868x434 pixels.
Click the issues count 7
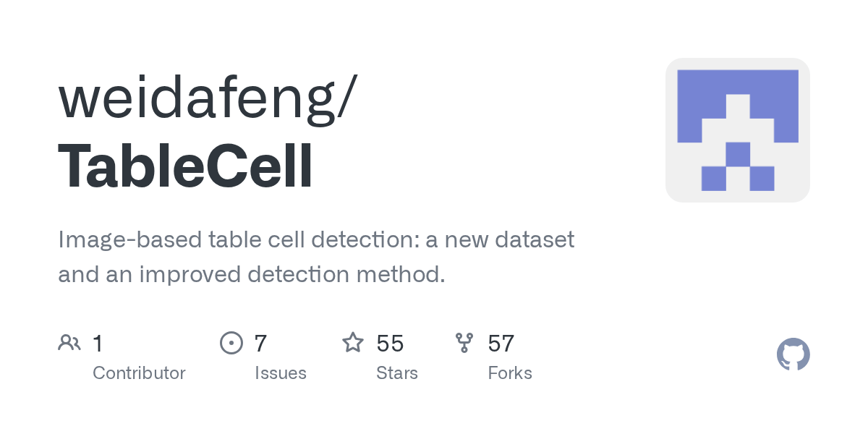[x=260, y=343]
